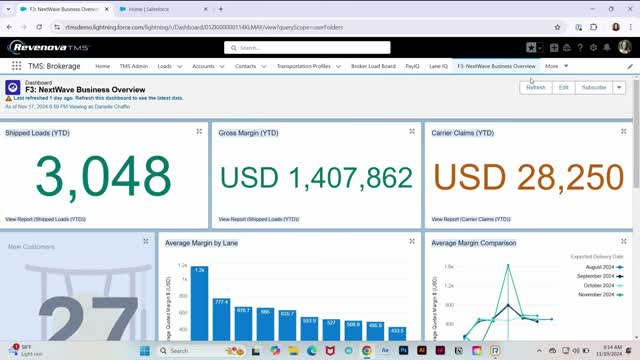Expand the Average Margin Comparison chart

(624, 242)
